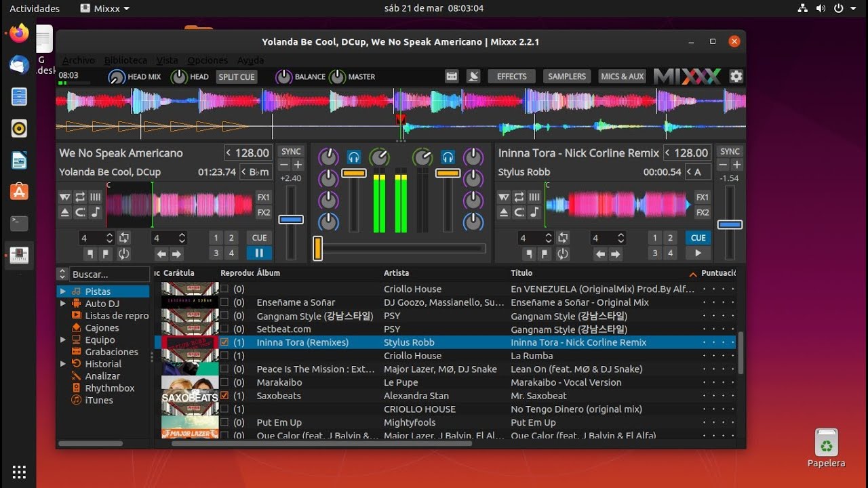Screen dimensions: 868x488
Task: Eject track from right deck
Action: pos(504,212)
